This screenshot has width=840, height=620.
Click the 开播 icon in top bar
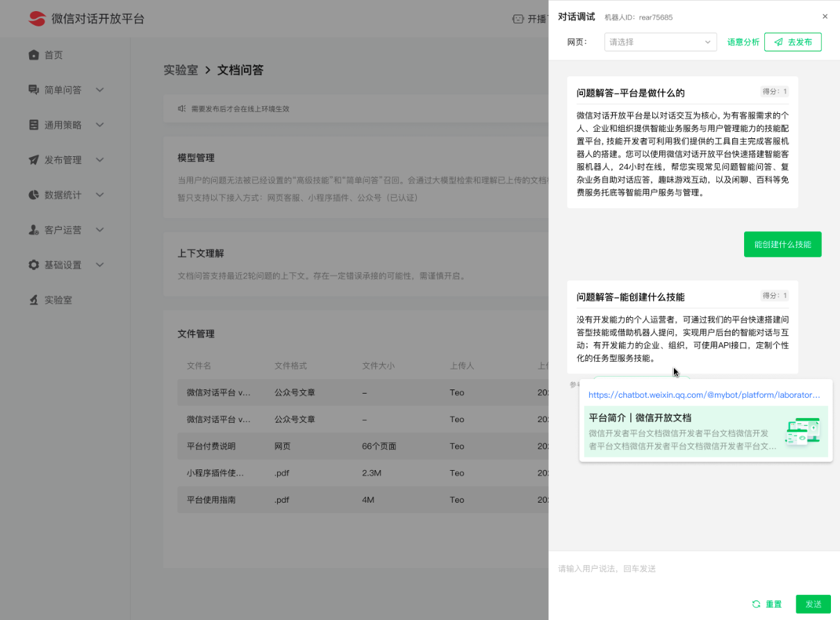tap(518, 19)
